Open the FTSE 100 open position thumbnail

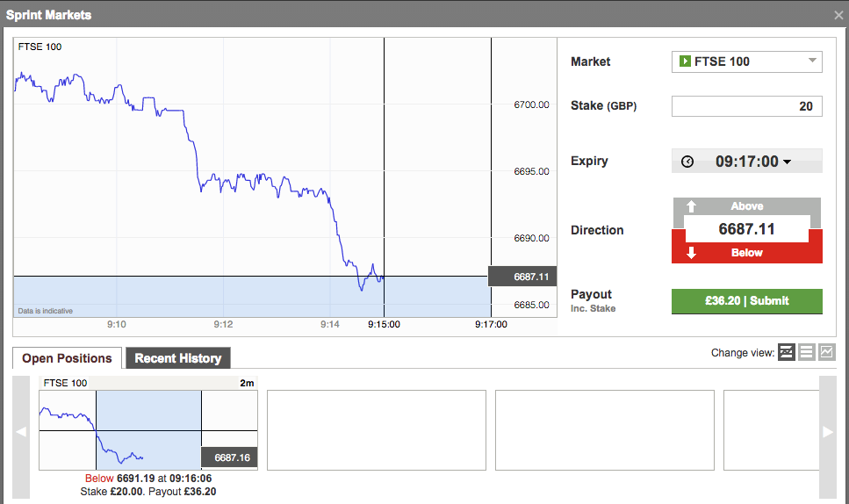click(148, 430)
